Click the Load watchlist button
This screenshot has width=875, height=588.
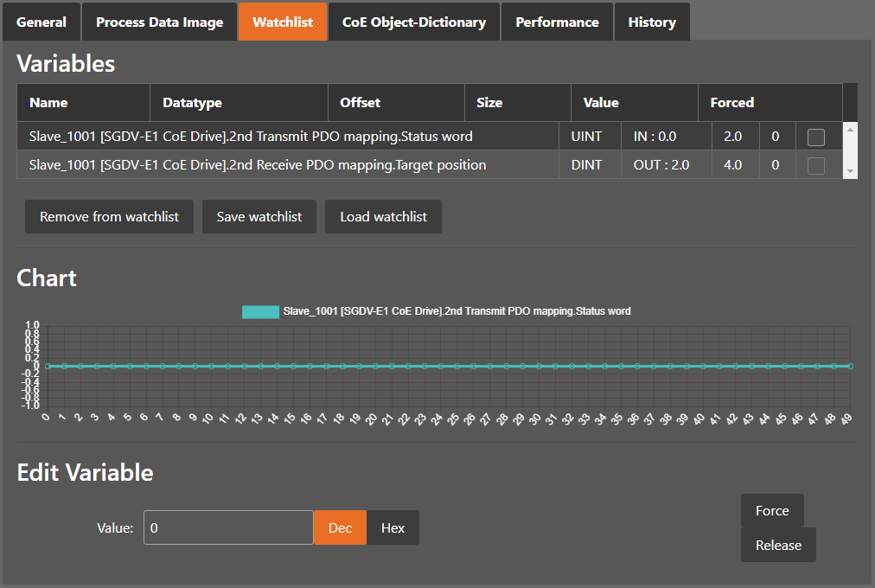coord(383,216)
